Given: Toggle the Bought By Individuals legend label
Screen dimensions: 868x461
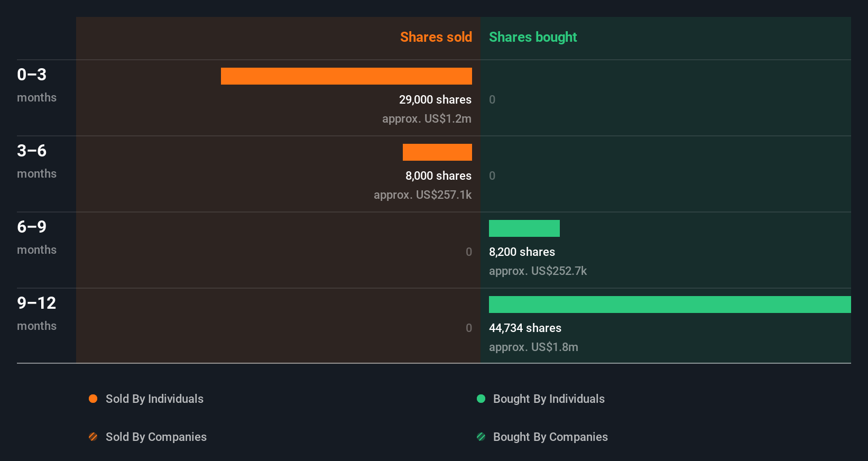Looking at the screenshot, I should [x=549, y=399].
